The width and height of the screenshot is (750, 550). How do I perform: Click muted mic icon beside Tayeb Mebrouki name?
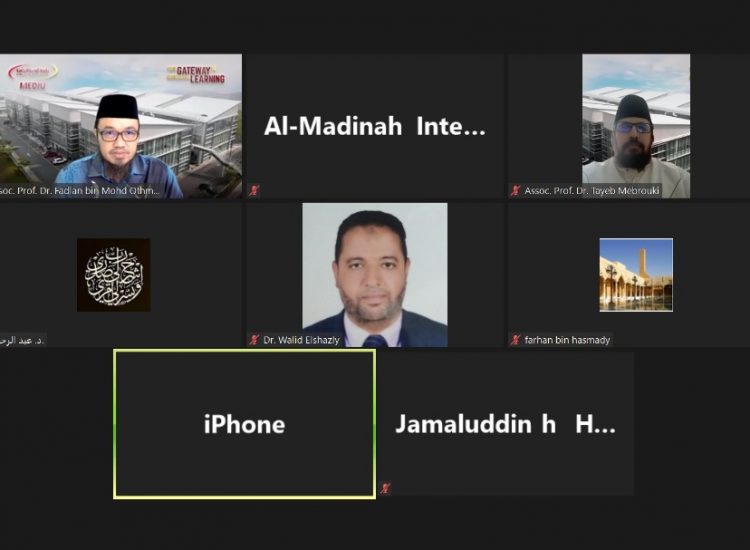click(515, 190)
